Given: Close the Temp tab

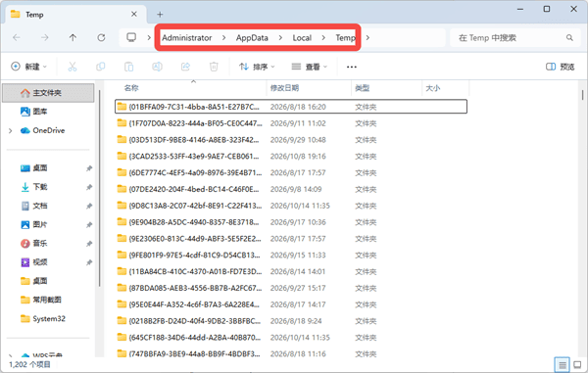Looking at the screenshot, I should tap(134, 15).
